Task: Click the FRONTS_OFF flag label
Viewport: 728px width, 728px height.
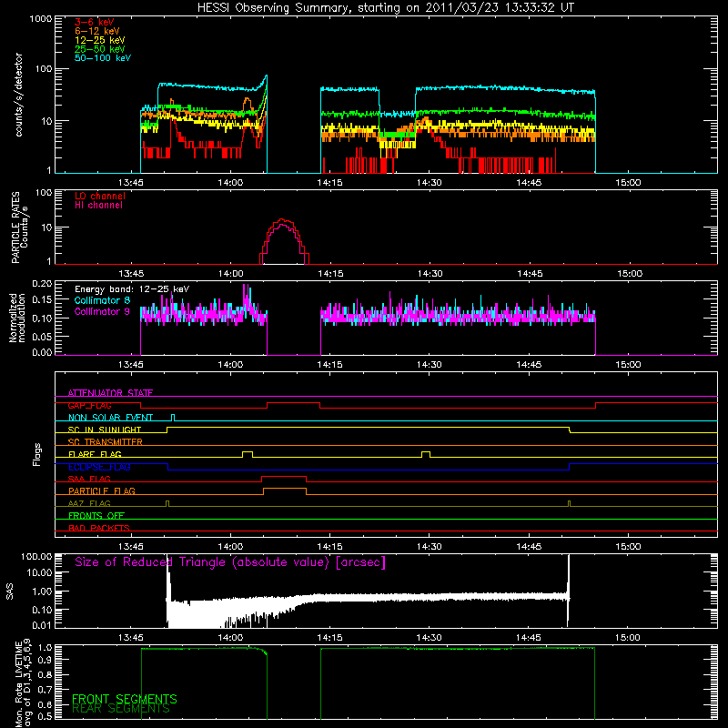Action: (x=96, y=516)
